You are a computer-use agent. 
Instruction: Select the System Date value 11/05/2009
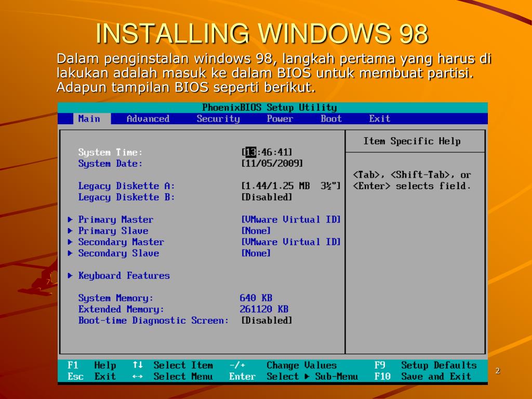tap(272, 163)
